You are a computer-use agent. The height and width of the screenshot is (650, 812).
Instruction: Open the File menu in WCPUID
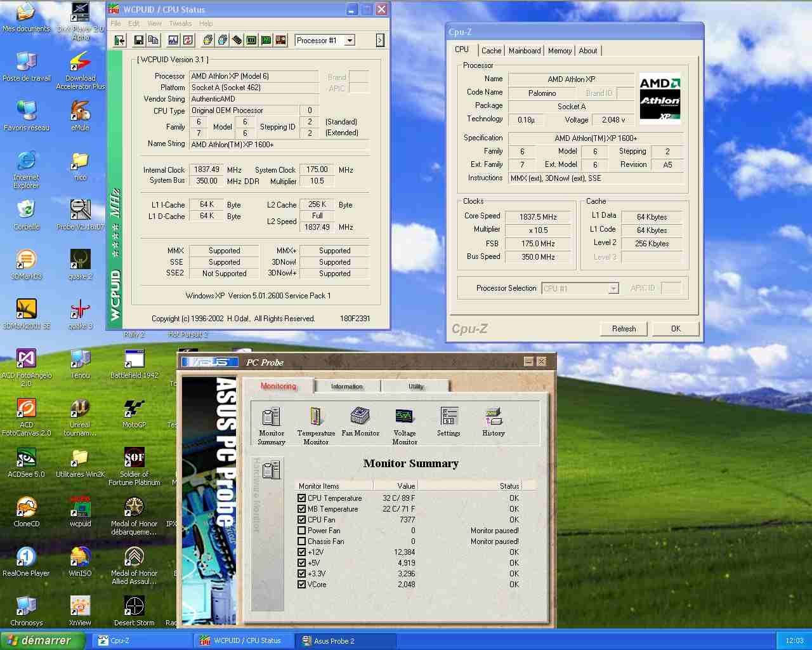click(x=115, y=23)
